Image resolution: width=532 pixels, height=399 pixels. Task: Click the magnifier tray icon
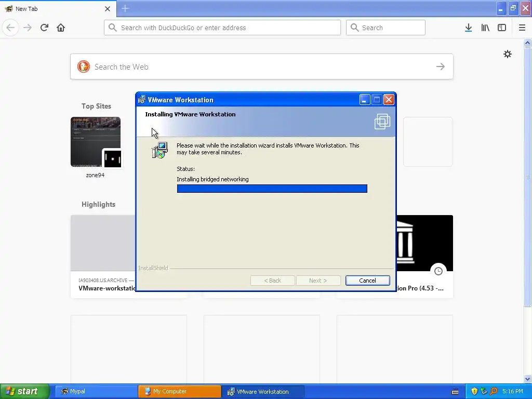tap(494, 391)
